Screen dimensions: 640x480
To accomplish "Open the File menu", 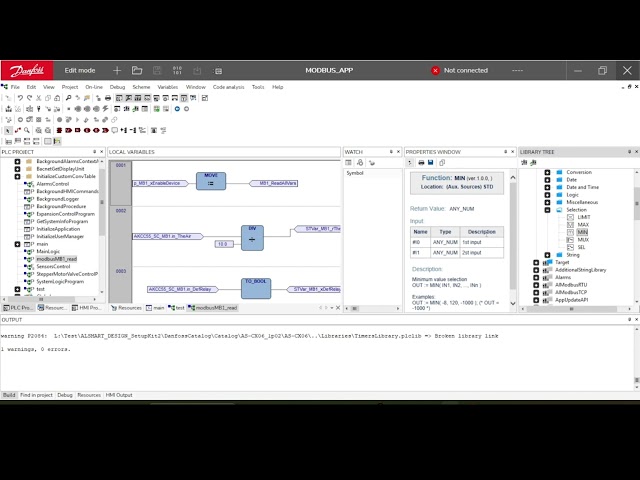I will pyautogui.click(x=15, y=87).
